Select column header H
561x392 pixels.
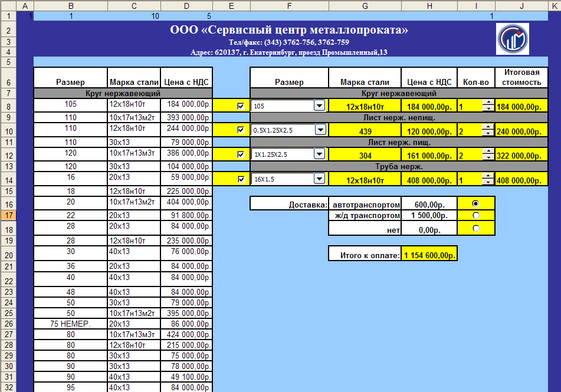[x=429, y=6]
